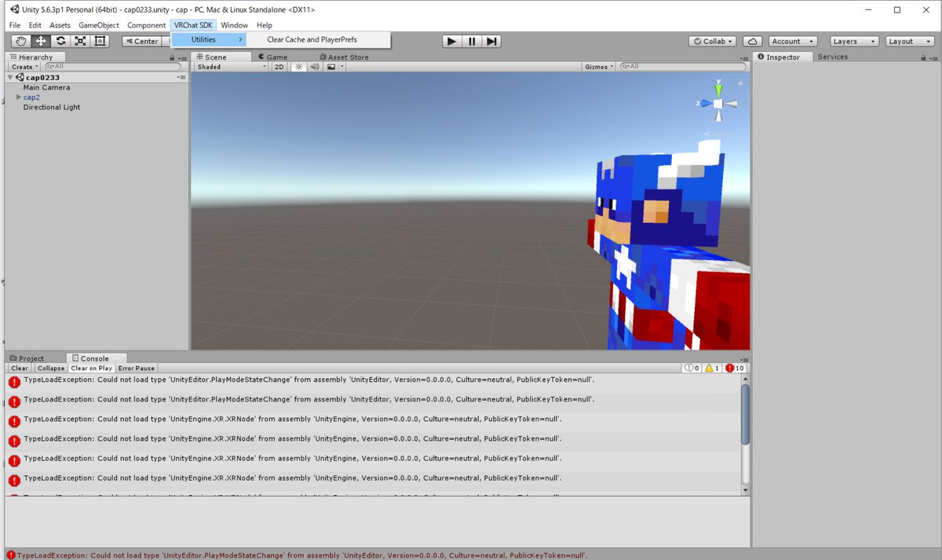Screen dimensions: 942x560
Task: Select the Scale tool
Action: coord(80,41)
